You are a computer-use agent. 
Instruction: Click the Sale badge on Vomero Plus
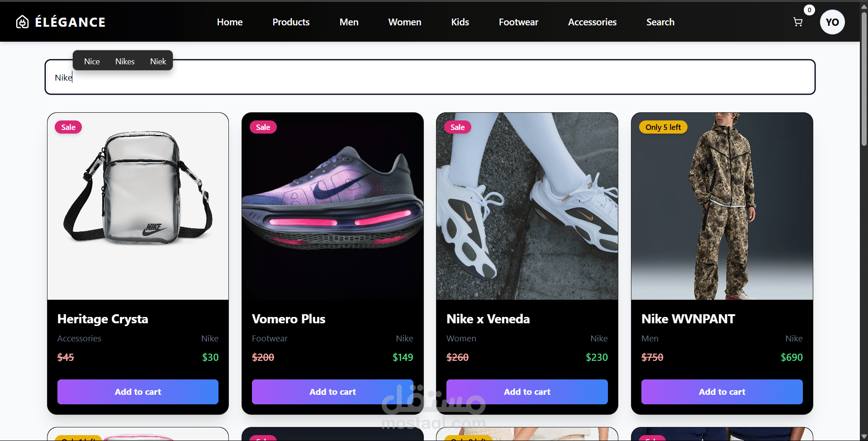[x=263, y=127]
